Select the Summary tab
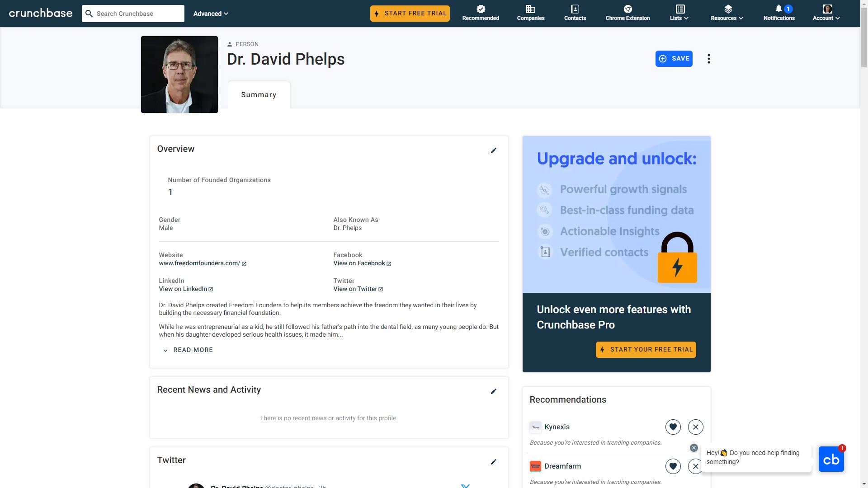This screenshot has height=488, width=868. [259, 95]
